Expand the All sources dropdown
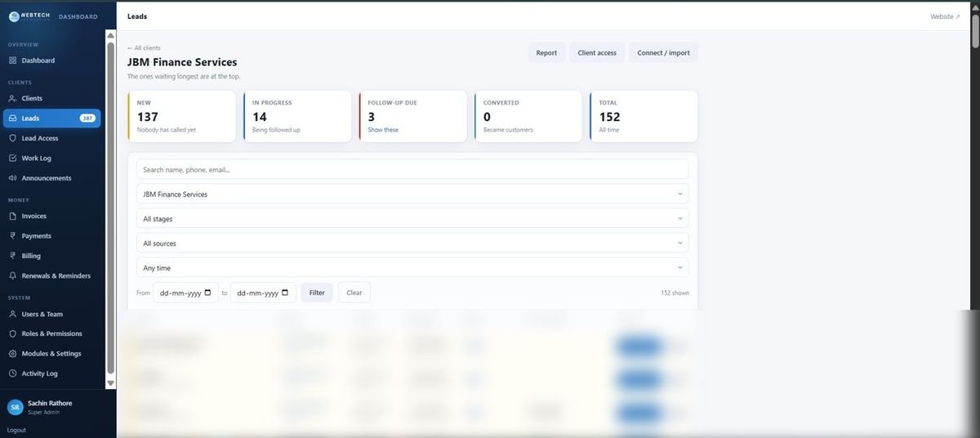The height and width of the screenshot is (438, 980). coord(412,243)
